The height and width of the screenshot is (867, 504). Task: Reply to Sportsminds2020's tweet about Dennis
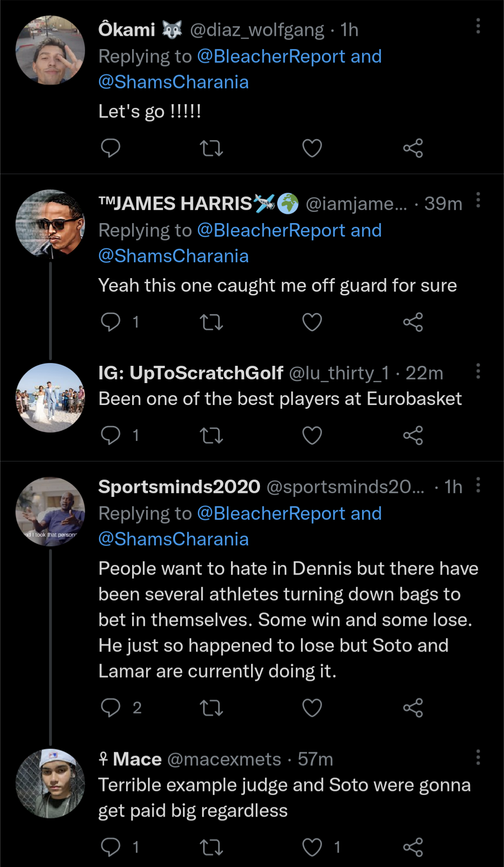(111, 708)
